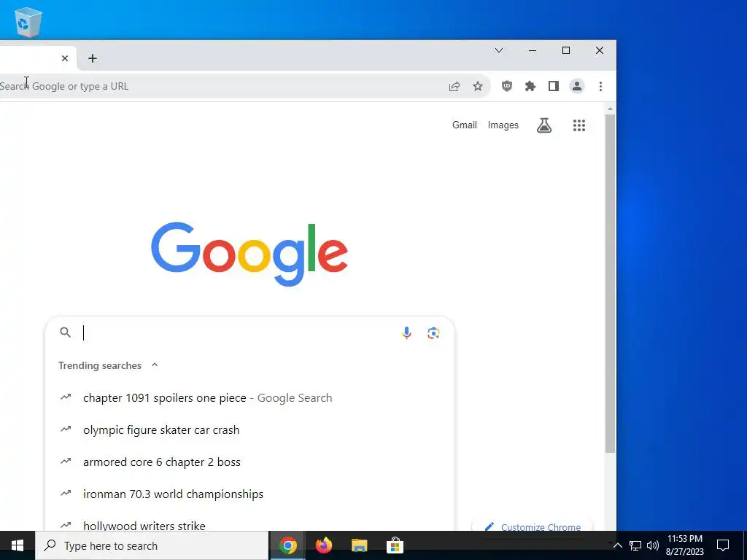Open Chrome three-dot menu
747x560 pixels.
(x=600, y=86)
